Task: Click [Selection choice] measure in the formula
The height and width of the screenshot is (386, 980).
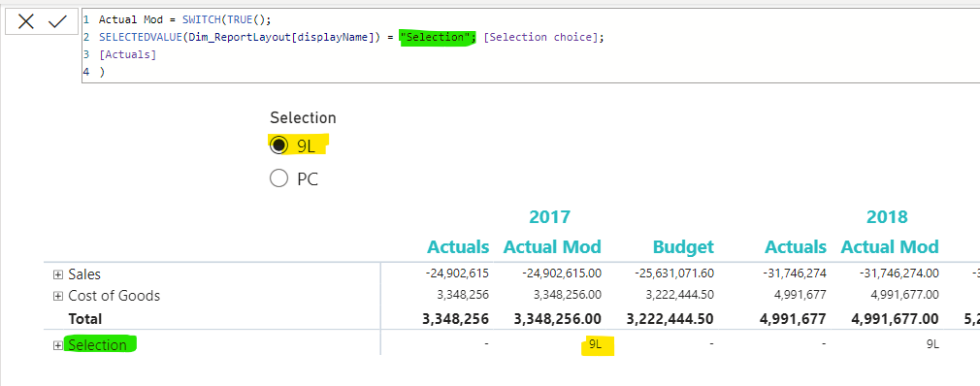Action: point(540,37)
